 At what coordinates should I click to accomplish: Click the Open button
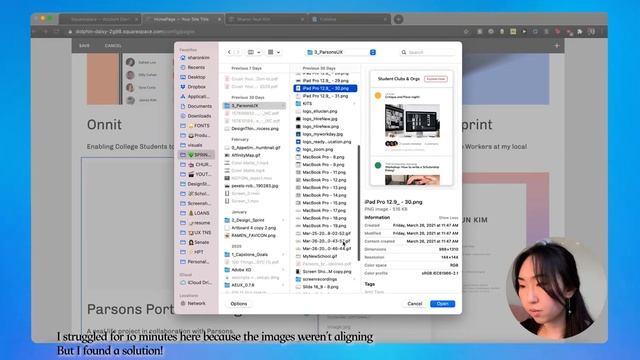443,304
